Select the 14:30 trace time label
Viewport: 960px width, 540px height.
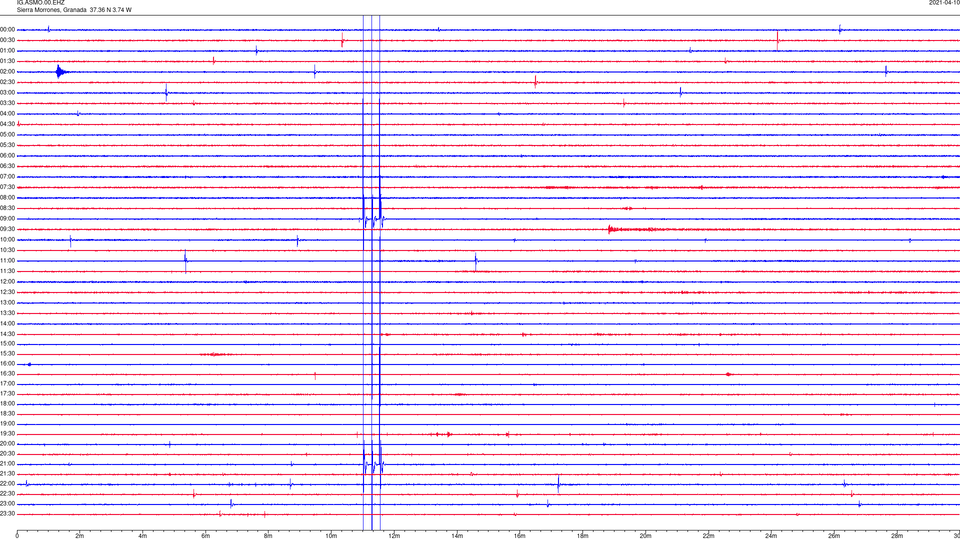pos(8,334)
